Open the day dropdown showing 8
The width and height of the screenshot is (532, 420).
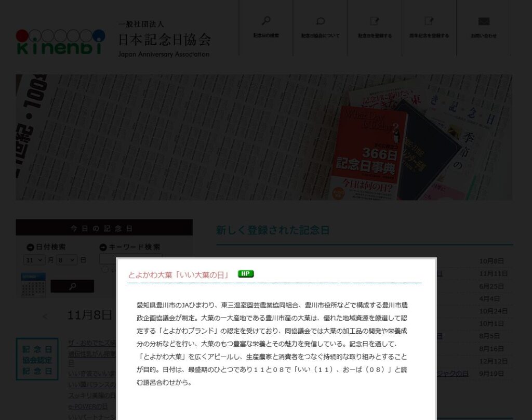coord(66,260)
